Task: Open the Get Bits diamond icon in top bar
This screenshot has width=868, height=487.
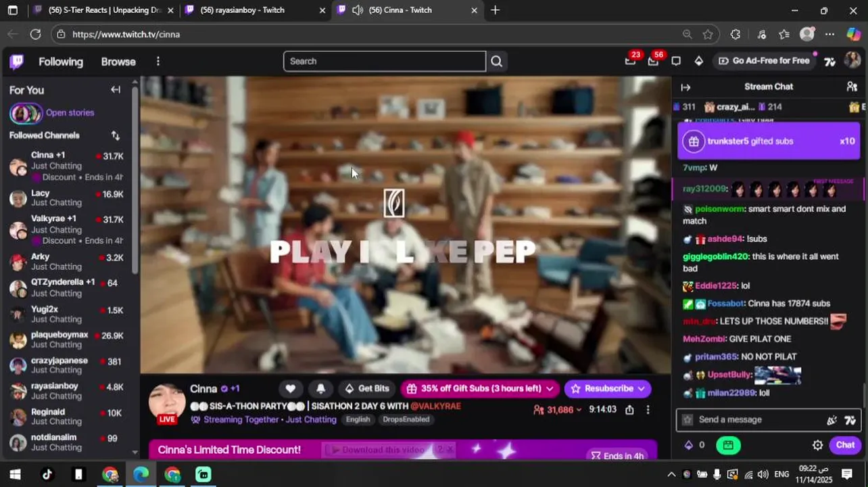Action: click(x=699, y=61)
